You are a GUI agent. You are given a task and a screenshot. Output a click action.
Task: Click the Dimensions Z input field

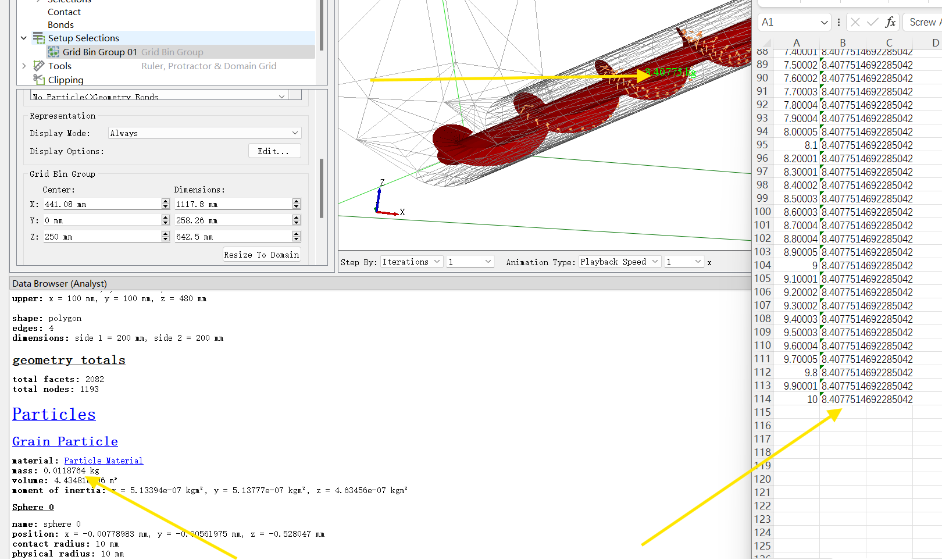pos(233,237)
